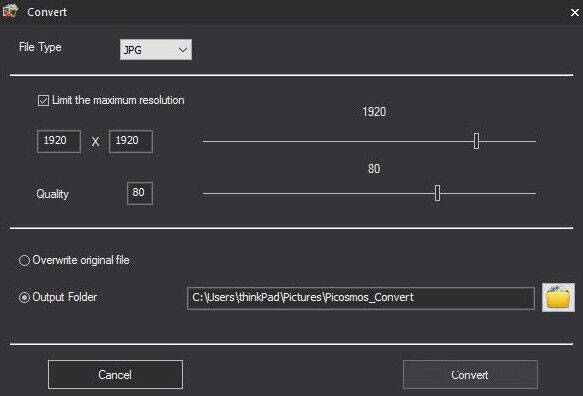The image size is (583, 396).
Task: Click the resolution slider handle
Action: point(476,141)
